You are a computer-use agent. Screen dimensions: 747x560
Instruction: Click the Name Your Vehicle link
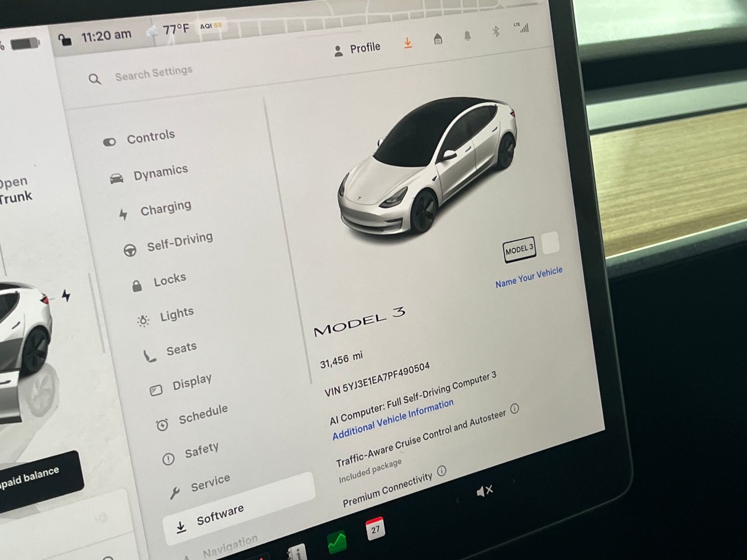529,277
